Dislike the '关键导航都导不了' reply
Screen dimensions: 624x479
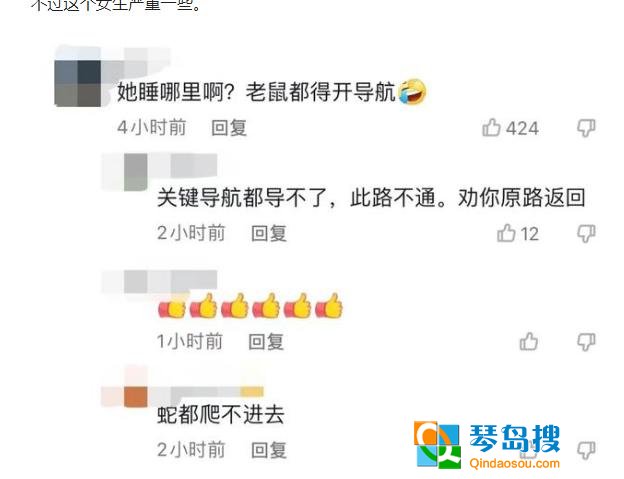click(586, 234)
